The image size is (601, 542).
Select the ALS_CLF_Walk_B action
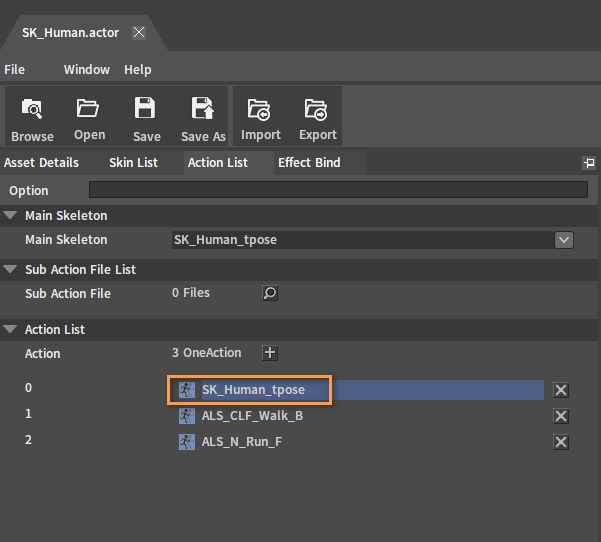coord(252,416)
